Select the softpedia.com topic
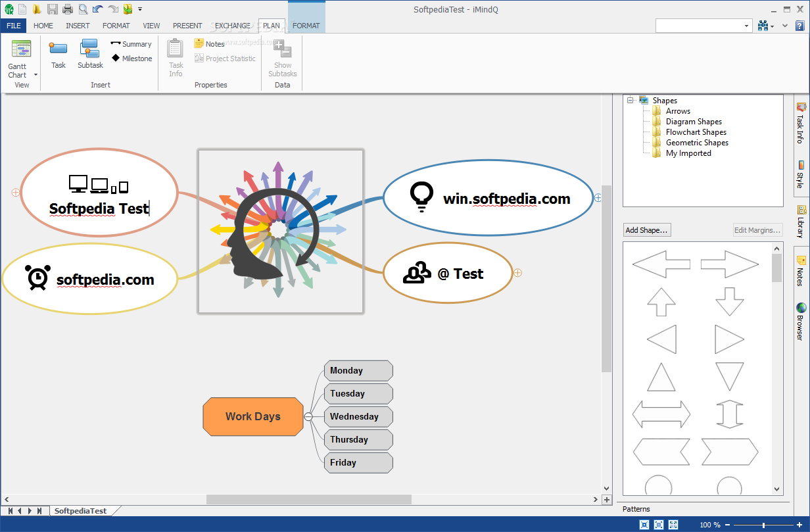The height and width of the screenshot is (532, 810). click(x=90, y=279)
